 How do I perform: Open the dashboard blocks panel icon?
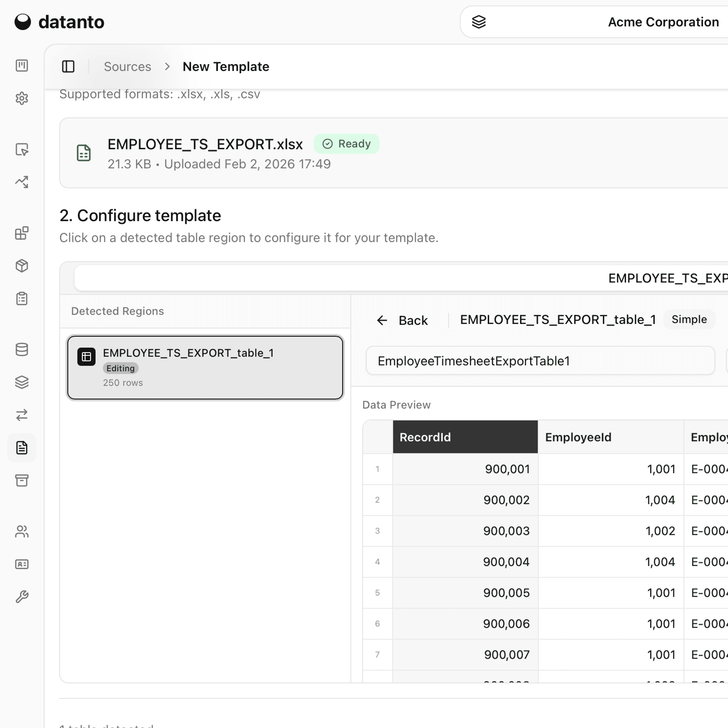(x=22, y=233)
